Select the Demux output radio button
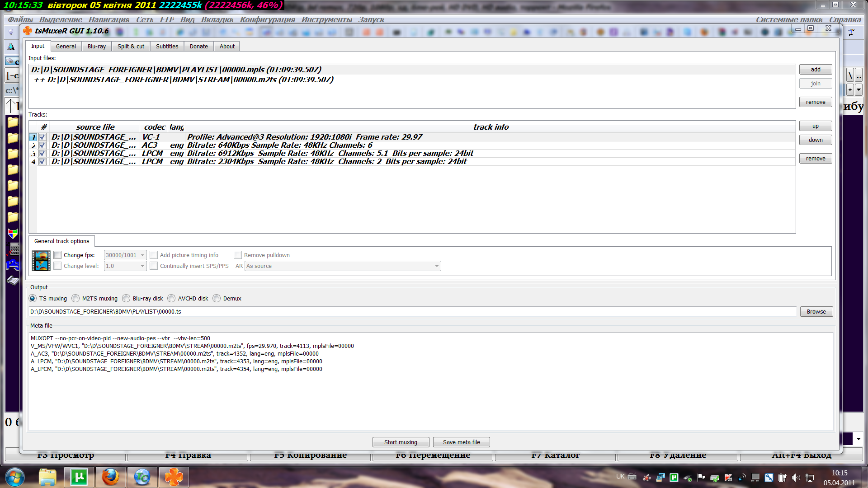868x488 pixels. tap(217, 298)
